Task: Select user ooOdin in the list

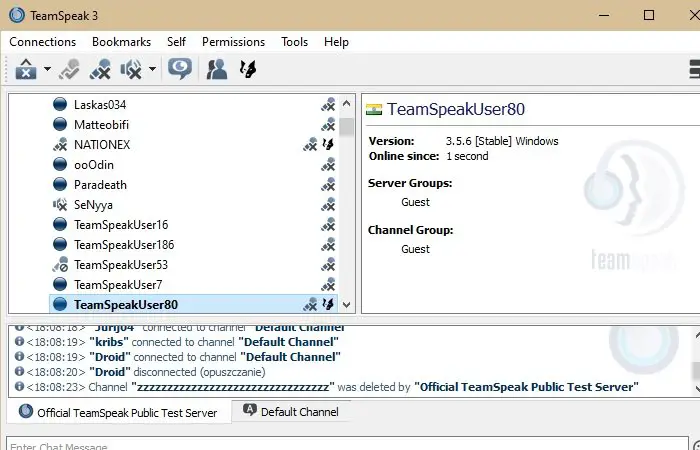Action: 94,165
